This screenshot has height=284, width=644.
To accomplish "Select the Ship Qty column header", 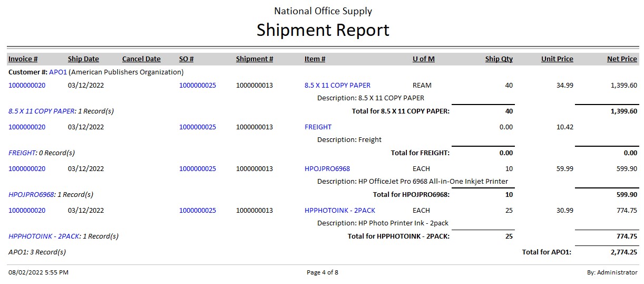I will pyautogui.click(x=499, y=59).
